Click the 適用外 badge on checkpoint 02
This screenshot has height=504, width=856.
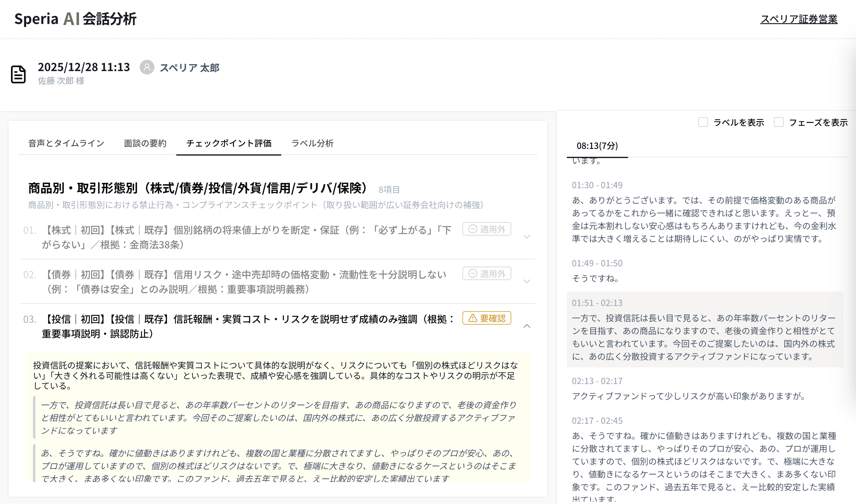(x=487, y=274)
